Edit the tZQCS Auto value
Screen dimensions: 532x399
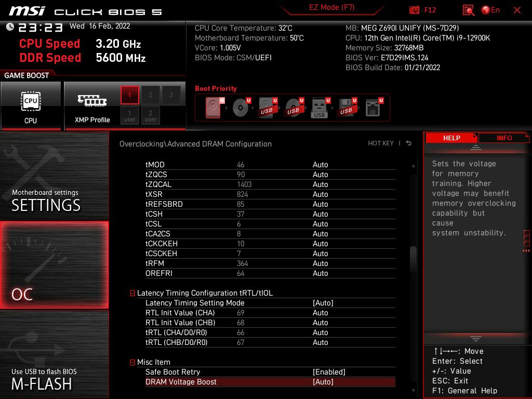click(320, 175)
